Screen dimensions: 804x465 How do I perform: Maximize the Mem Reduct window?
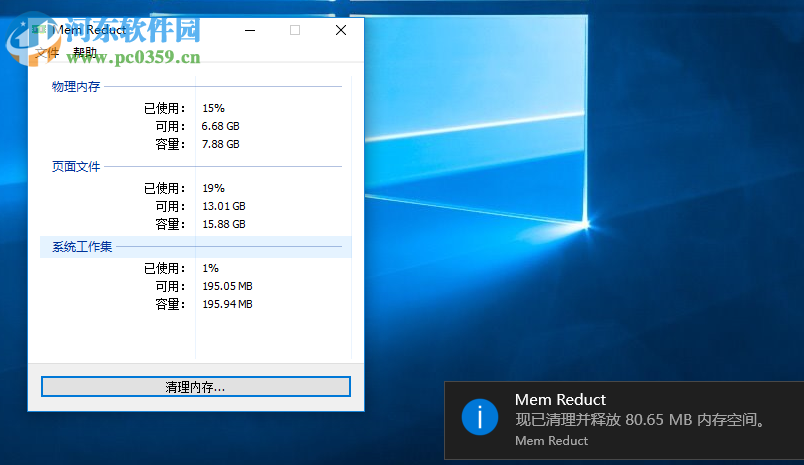point(295,30)
